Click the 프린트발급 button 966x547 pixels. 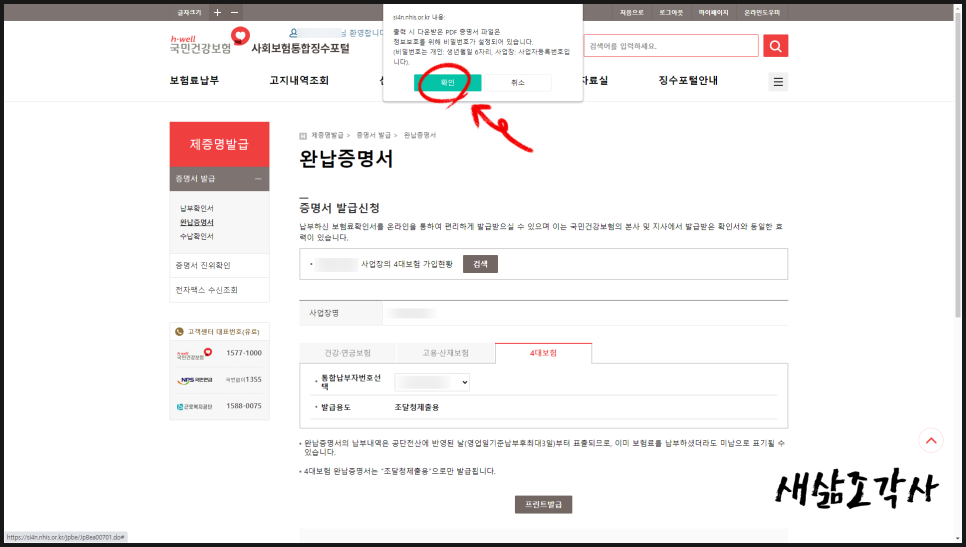tap(543, 504)
